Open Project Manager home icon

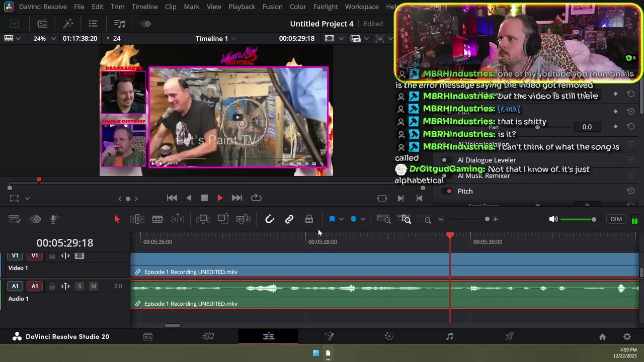click(602, 337)
